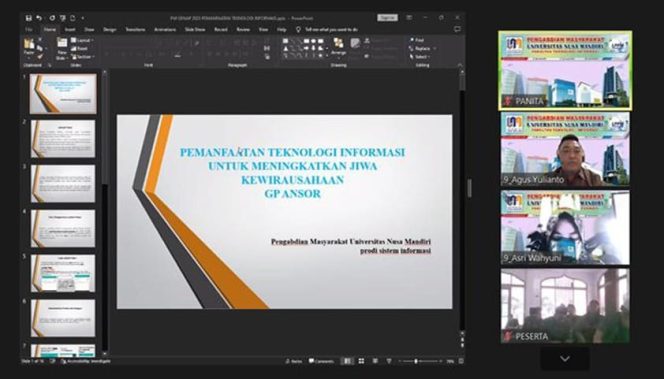Image resolution: width=664 pixels, height=379 pixels.
Task: Open the Arrange tool in the Drawing group
Action: click(x=338, y=47)
